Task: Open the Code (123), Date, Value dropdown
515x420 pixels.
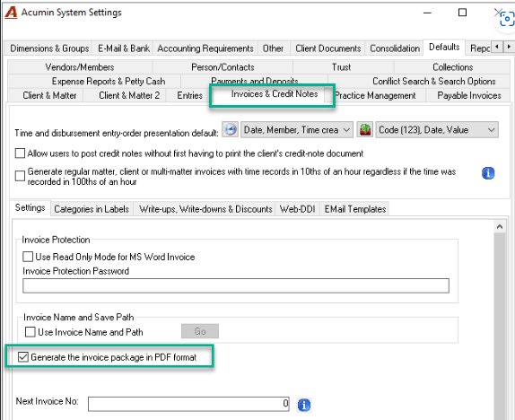Action: click(437, 130)
